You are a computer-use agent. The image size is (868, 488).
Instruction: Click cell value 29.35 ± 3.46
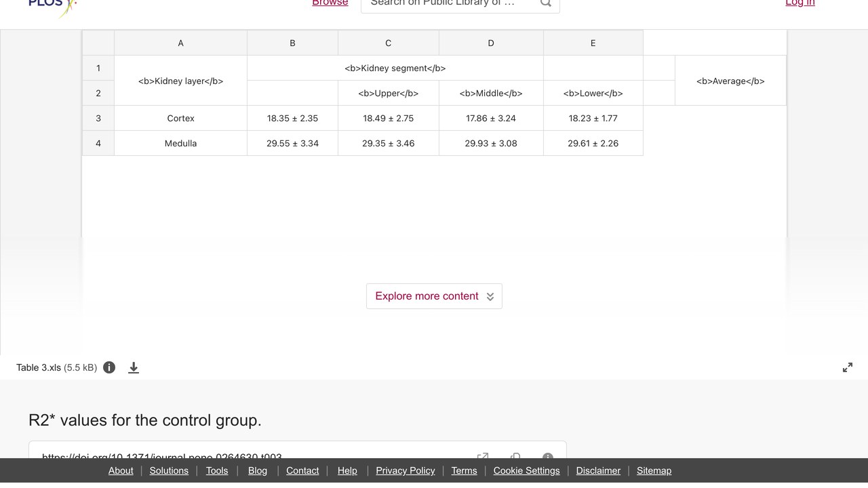[389, 143]
